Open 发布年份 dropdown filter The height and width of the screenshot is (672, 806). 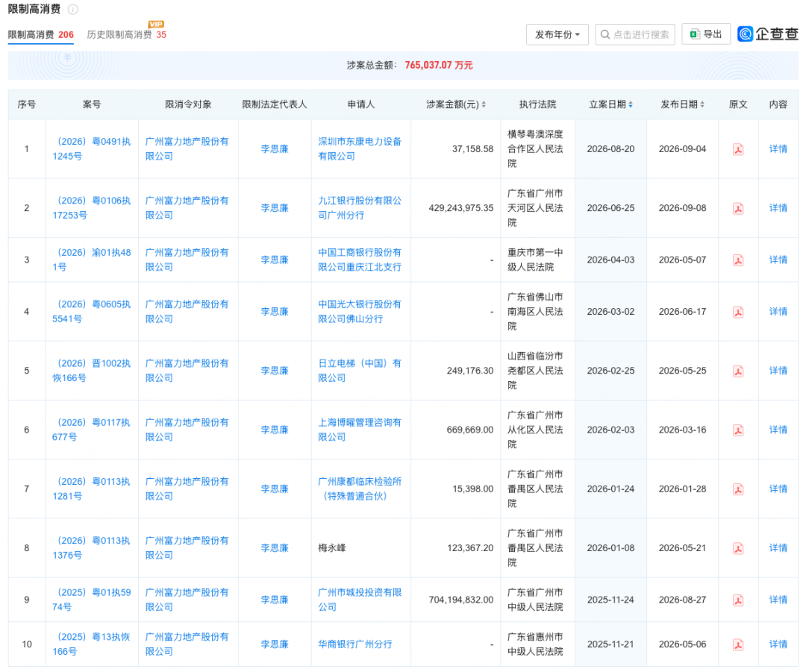click(x=557, y=34)
